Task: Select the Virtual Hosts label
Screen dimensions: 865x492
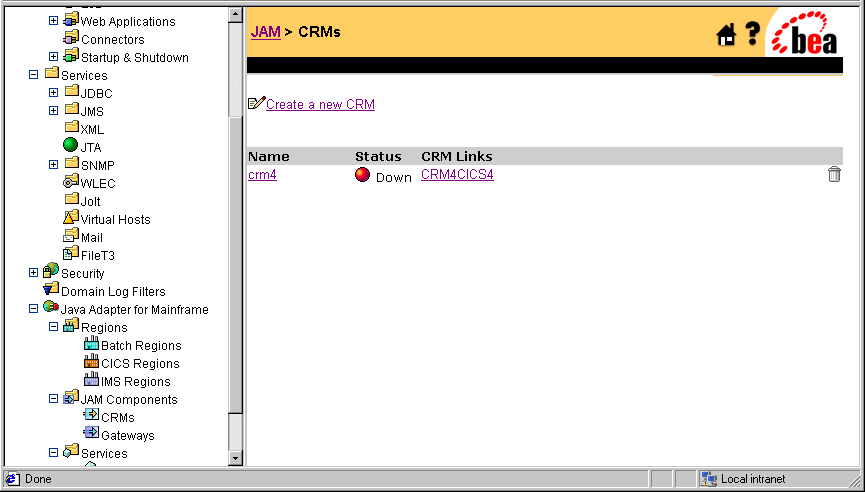Action: click(x=115, y=220)
